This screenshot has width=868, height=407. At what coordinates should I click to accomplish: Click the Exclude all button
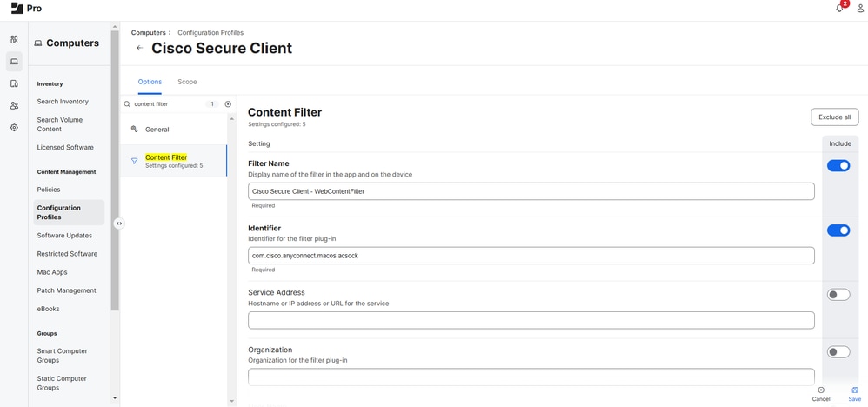[x=834, y=117]
